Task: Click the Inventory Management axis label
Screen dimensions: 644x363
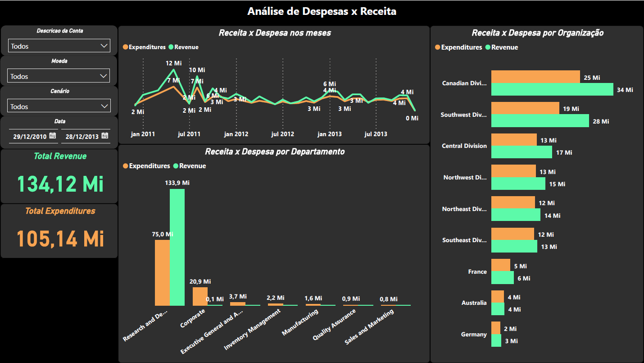Action: pyautogui.click(x=253, y=330)
